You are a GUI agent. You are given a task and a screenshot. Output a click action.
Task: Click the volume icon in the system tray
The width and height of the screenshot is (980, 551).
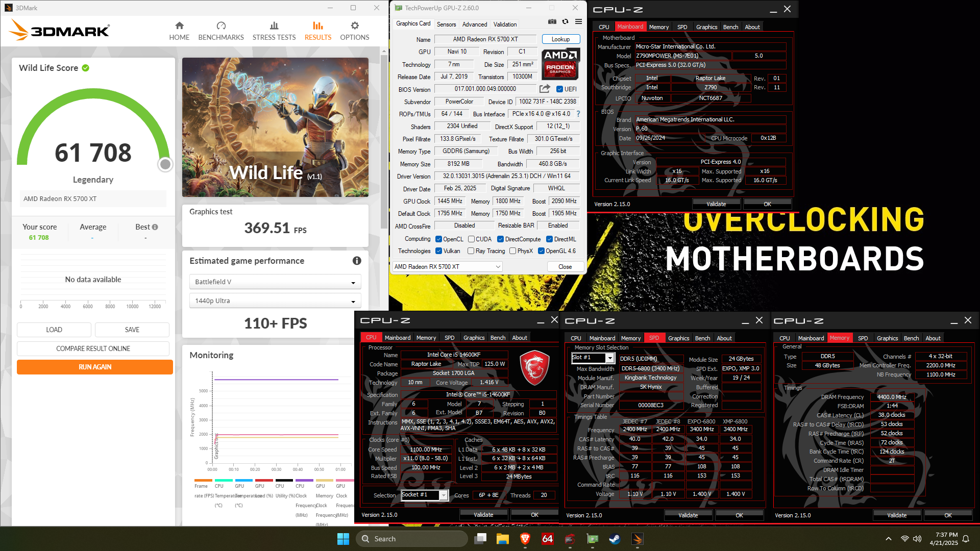tap(917, 539)
